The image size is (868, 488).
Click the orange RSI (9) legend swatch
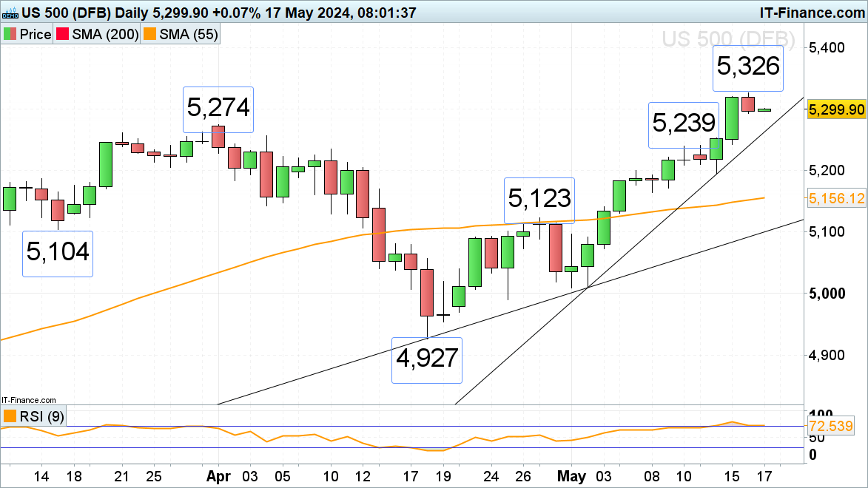10,417
